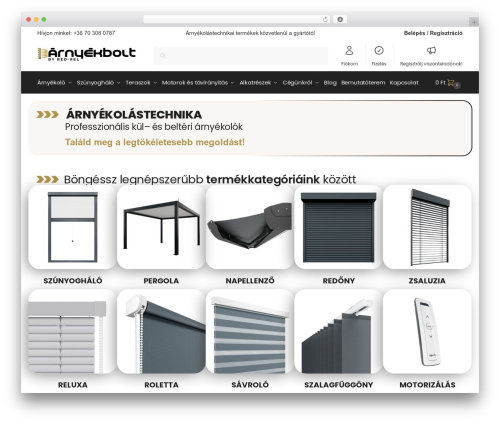Viewport: 500px width, 423px height.
Task: Open the Motorok és távirányítás dropdown
Action: point(198,82)
